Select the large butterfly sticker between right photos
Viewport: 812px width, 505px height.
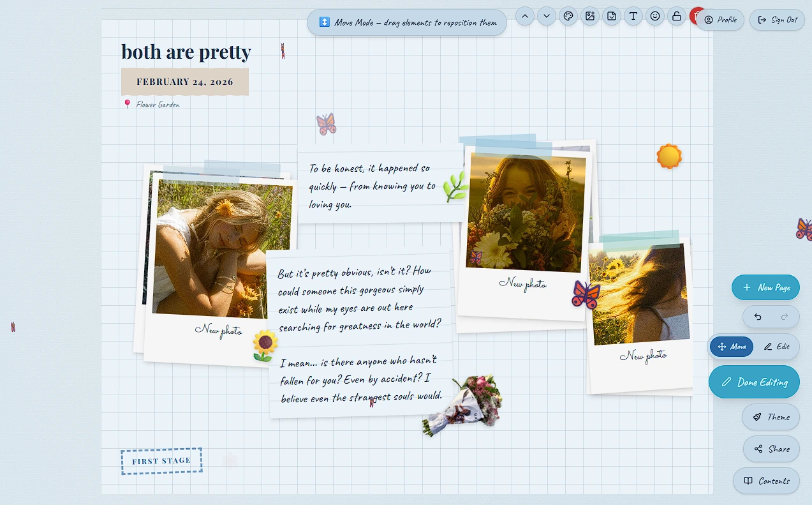(586, 294)
